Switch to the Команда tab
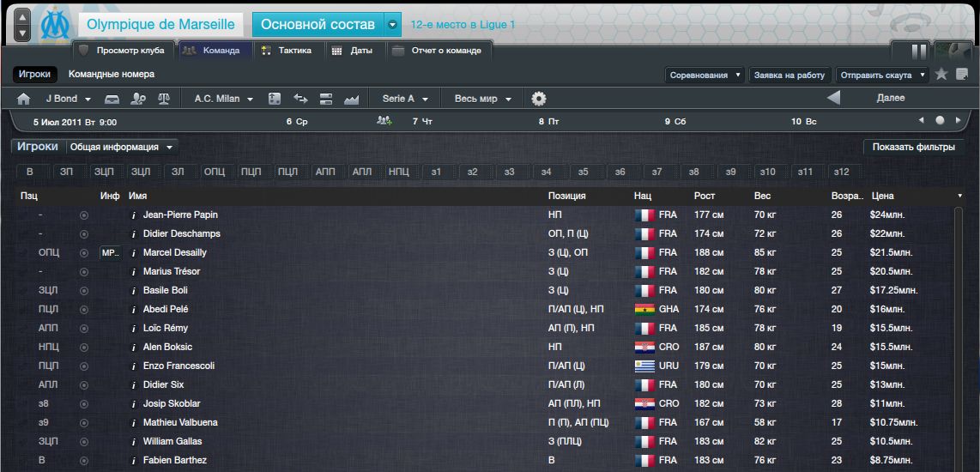980x472 pixels. (216, 51)
